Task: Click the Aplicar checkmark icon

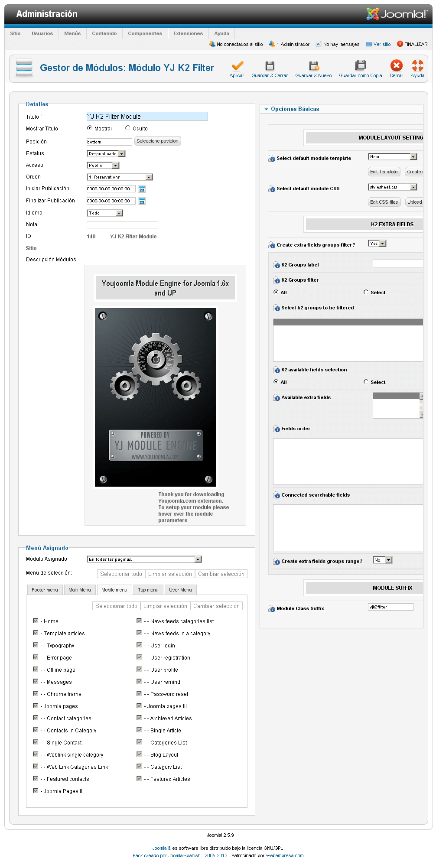Action: point(237,66)
